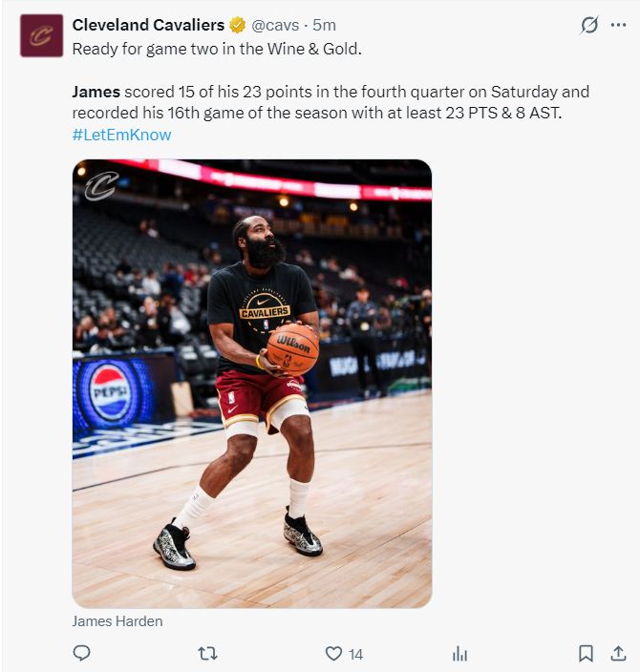640x672 pixels.
Task: Click the "Ready for game two" text line
Action: click(x=217, y=49)
